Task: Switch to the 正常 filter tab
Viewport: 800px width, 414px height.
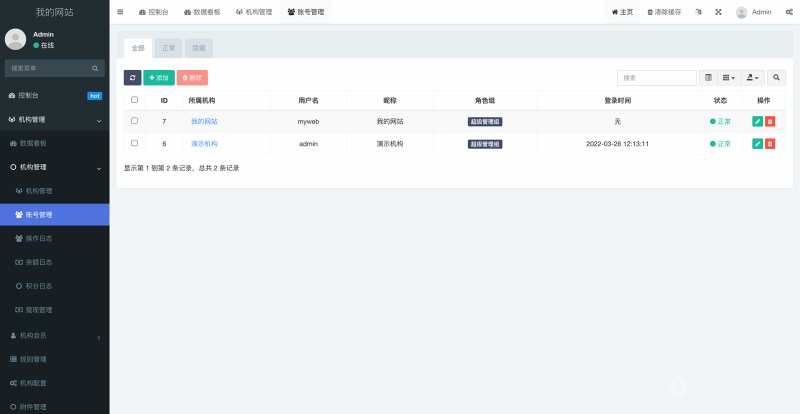Action: coord(168,47)
